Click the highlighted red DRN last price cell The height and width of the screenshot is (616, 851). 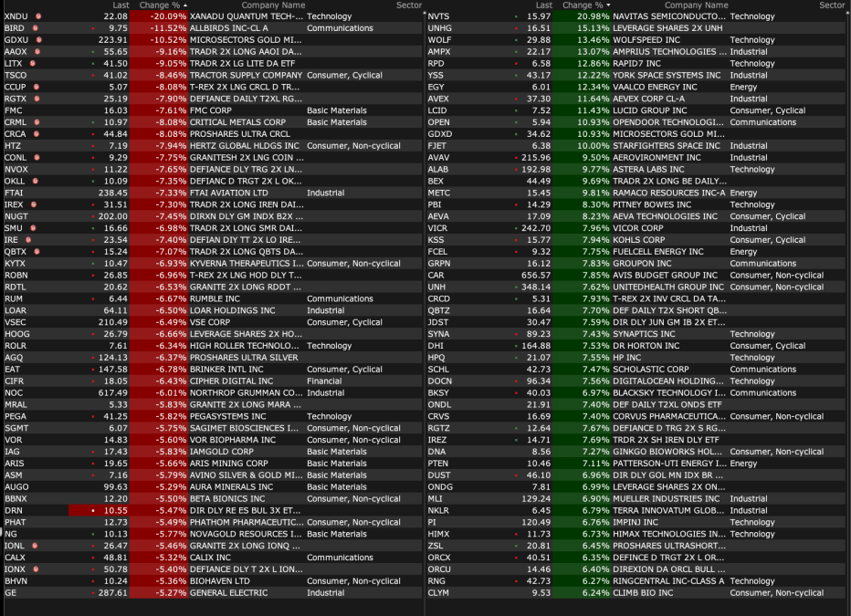pos(99,511)
